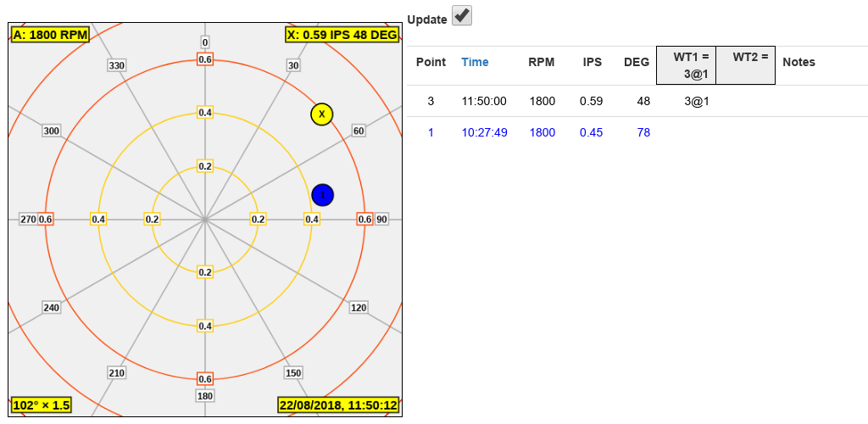Click the blue 0.45 IPS value for point 1
This screenshot has height=424, width=868.
(591, 132)
